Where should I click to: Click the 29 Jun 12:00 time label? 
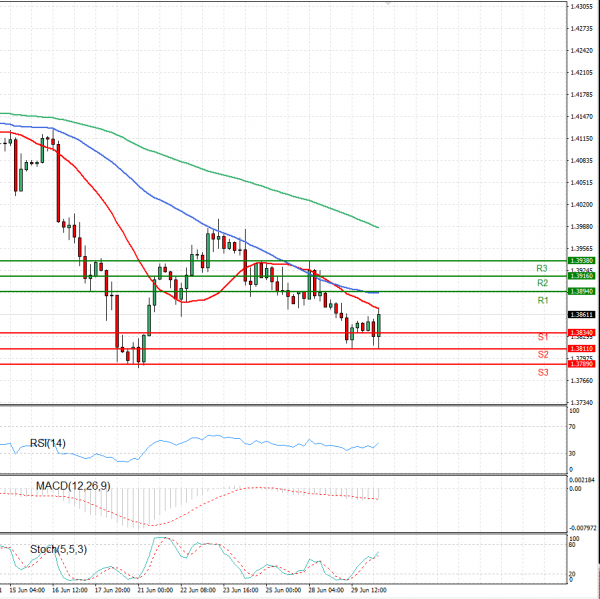click(369, 590)
